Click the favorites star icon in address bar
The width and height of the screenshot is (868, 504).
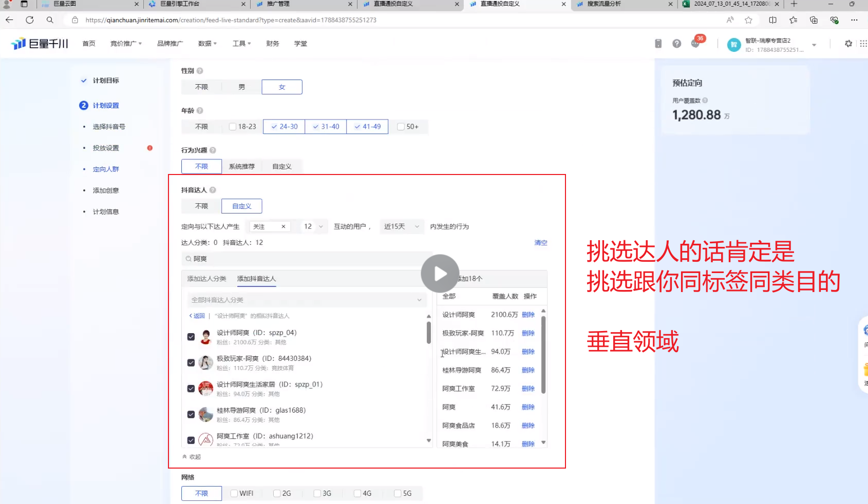point(748,20)
